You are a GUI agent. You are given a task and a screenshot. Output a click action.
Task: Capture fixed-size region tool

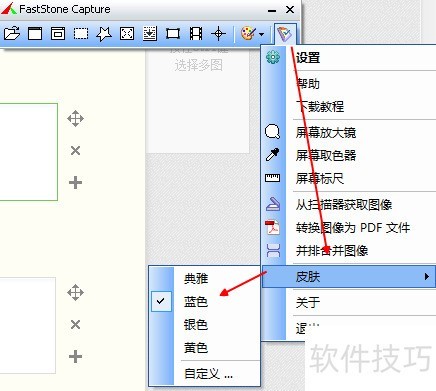[x=173, y=34]
